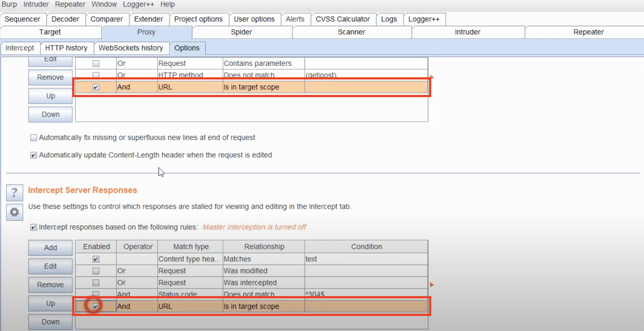Toggle 'Intercept responses based on following rules'
The image size is (644, 331).
tap(34, 227)
